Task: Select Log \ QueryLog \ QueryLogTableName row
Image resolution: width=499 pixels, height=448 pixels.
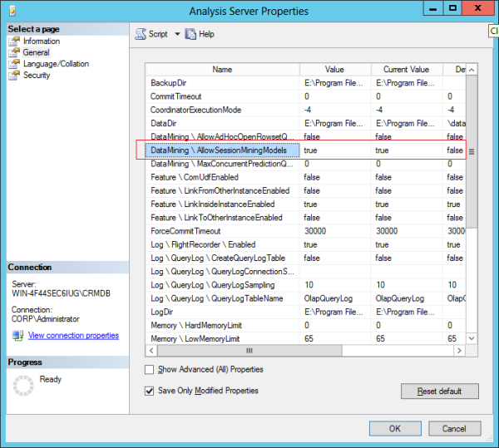Action: click(305, 298)
